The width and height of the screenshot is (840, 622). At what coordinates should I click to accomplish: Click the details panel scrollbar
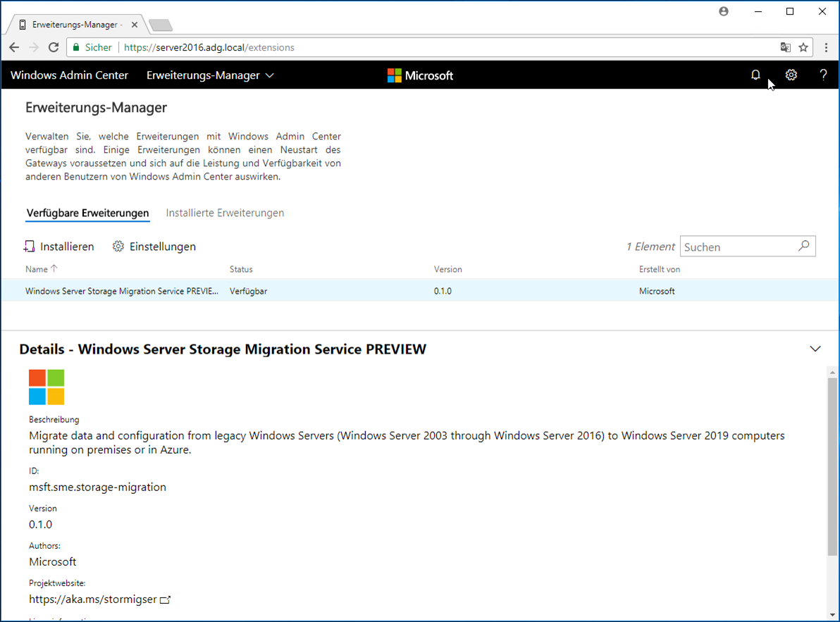[832, 467]
